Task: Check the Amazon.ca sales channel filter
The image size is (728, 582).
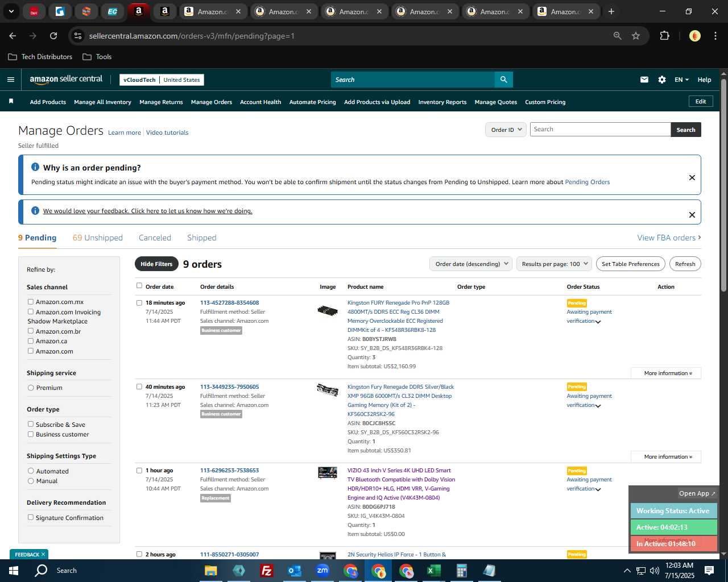Action: 31,340
